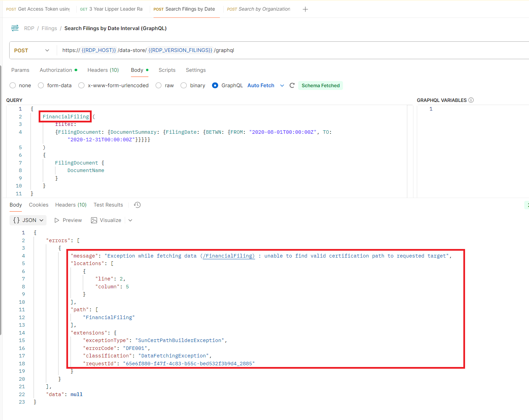The width and height of the screenshot is (529, 420).
Task: Click the FinancialFiling query keyword
Action: 66,117
